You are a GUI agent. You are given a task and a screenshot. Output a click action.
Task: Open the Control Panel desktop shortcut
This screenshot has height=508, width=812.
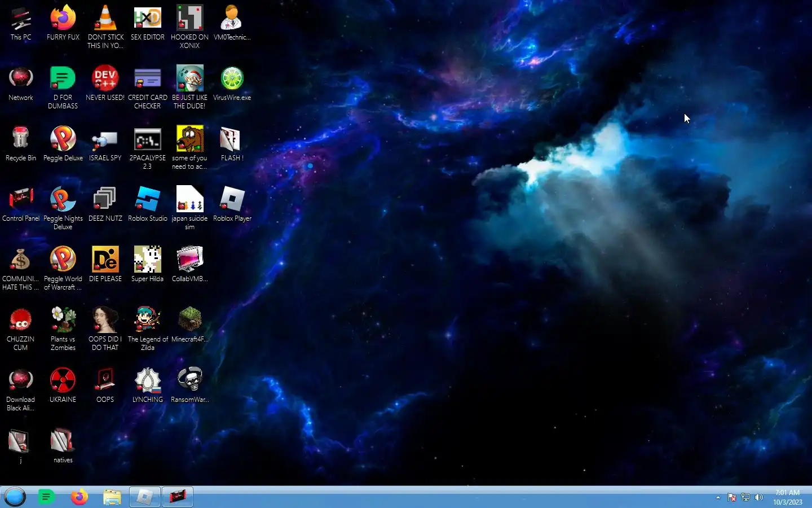point(21,205)
